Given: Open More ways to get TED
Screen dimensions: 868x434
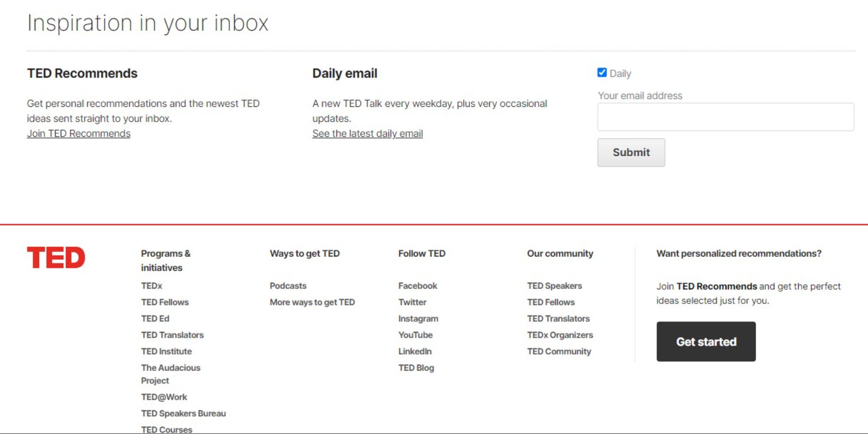Looking at the screenshot, I should tap(312, 302).
